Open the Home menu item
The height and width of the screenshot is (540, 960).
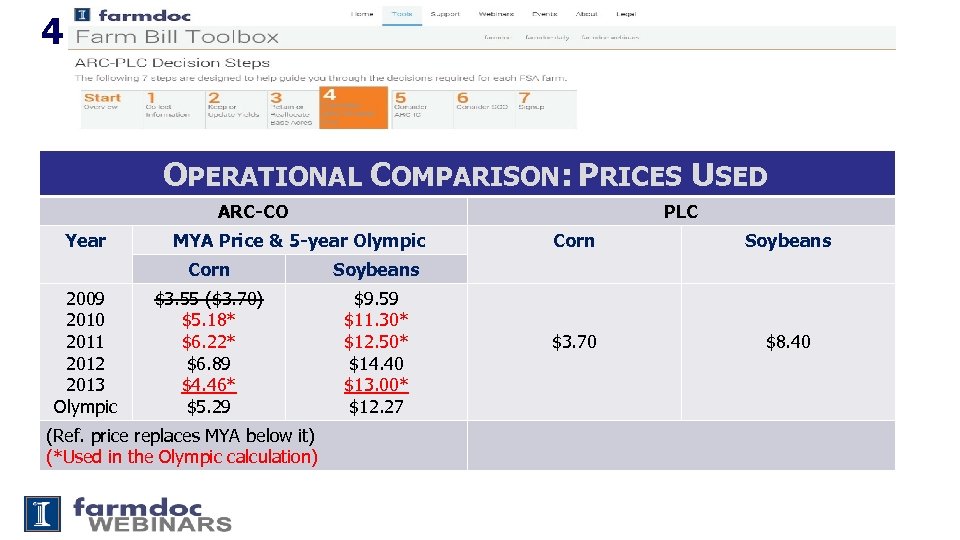click(x=362, y=14)
